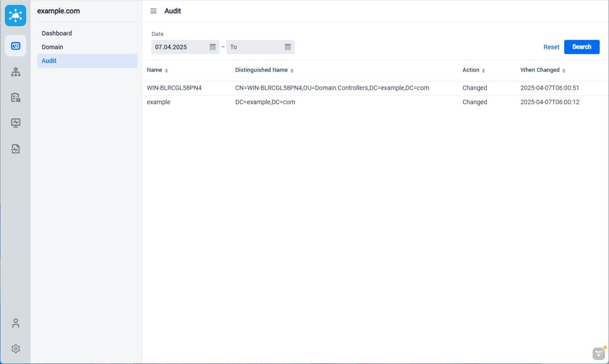The image size is (609, 364).
Task: Click the Reset link
Action: pyautogui.click(x=551, y=47)
